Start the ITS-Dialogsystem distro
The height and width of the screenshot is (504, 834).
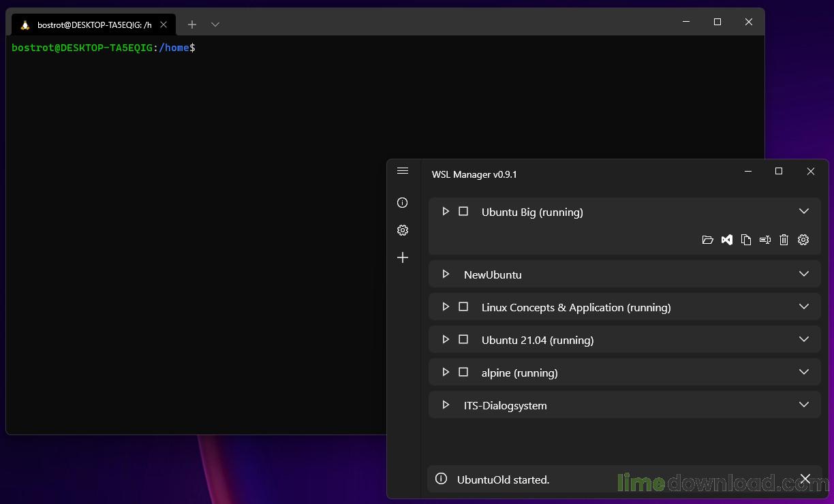click(446, 405)
